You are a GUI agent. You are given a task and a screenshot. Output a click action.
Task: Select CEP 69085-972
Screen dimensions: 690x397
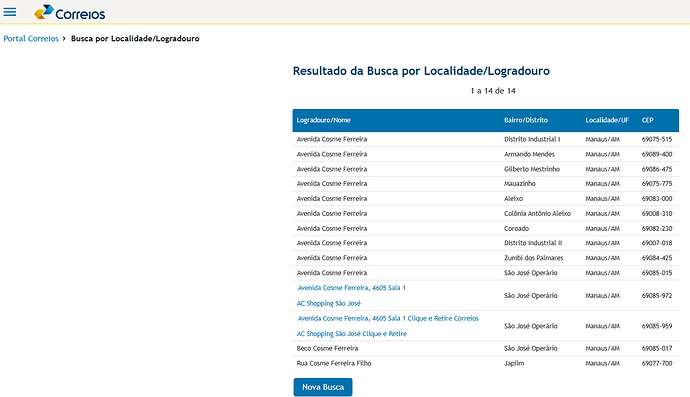pos(657,296)
